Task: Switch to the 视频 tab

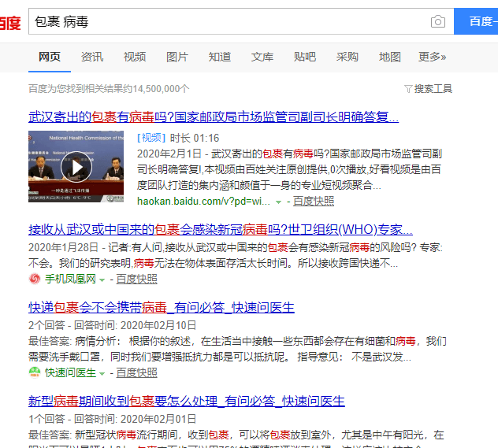Action: coord(135,57)
